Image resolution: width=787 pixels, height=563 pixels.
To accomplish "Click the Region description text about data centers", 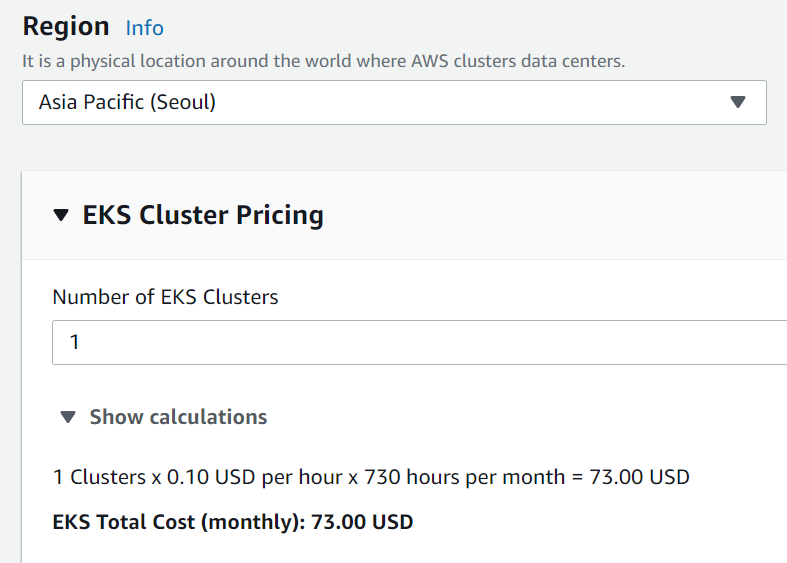I will coord(323,61).
